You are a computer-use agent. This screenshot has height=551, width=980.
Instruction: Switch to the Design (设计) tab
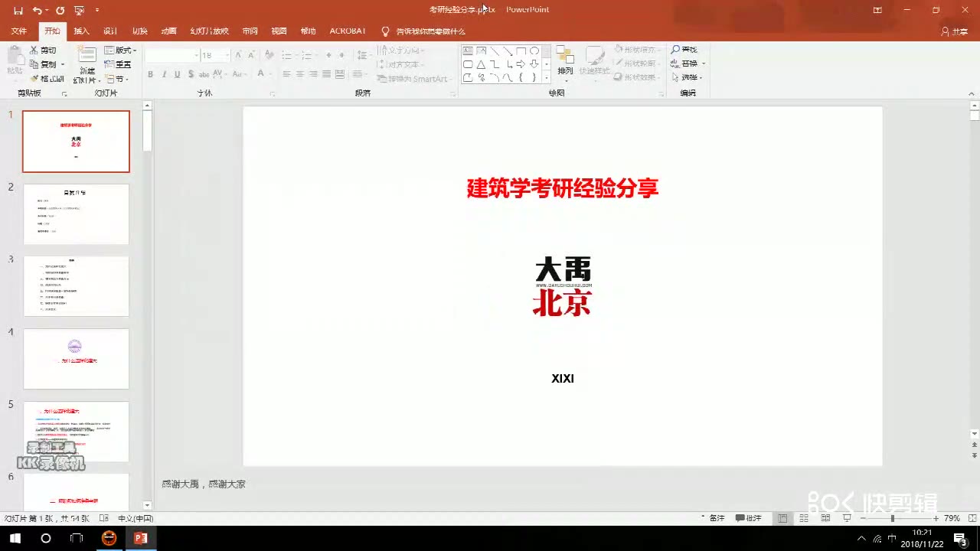point(110,31)
